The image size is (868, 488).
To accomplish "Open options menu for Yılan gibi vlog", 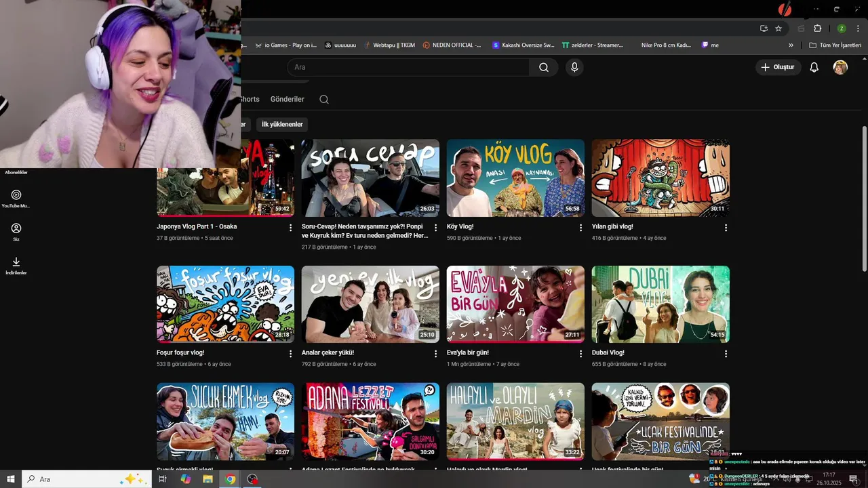I will [726, 228].
